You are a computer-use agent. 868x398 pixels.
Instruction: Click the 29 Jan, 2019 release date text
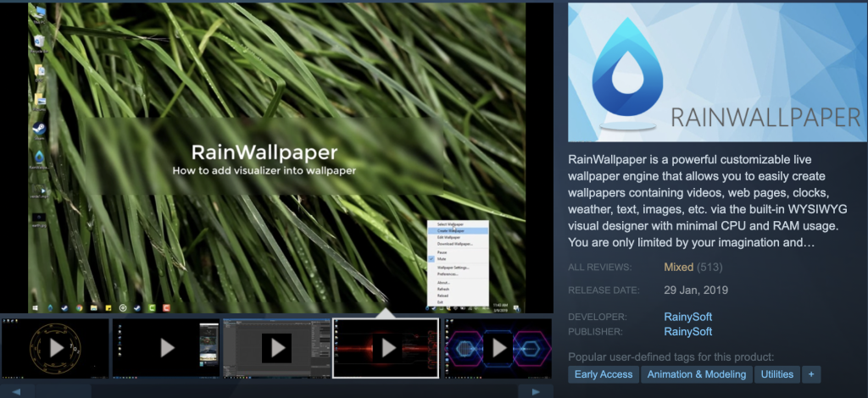point(696,290)
